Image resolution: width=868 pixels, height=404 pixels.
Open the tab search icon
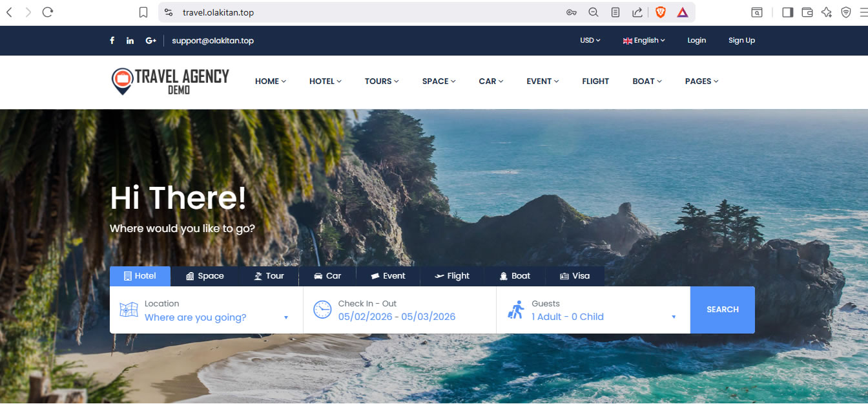(756, 12)
